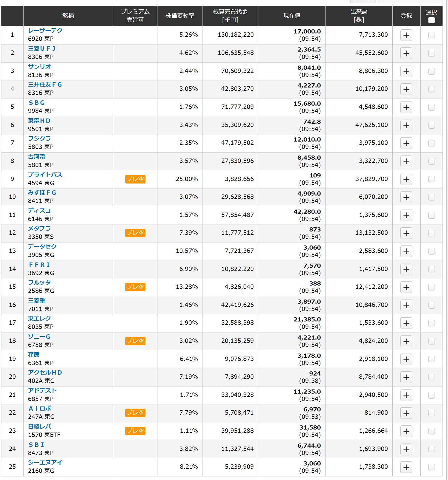Click the 47,625,100 volume cell for 東電HD

click(372, 125)
